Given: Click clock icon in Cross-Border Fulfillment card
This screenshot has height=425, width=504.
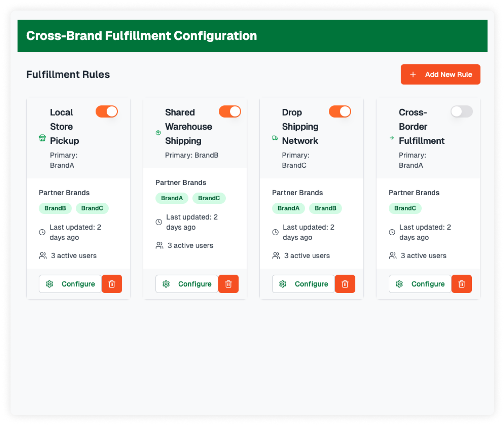Looking at the screenshot, I should (x=392, y=232).
